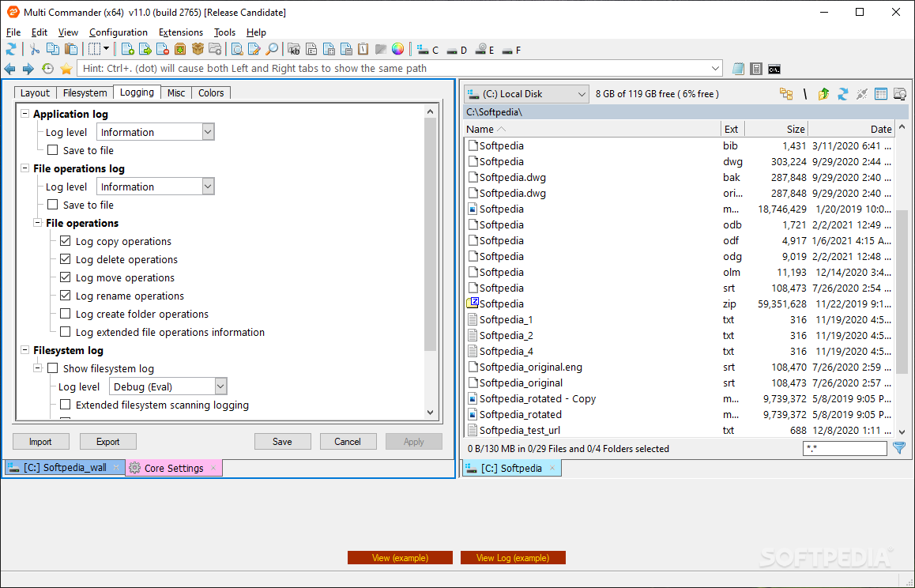Click the Copy icon in toolbar
Image resolution: width=915 pixels, height=588 pixels.
(x=52, y=50)
